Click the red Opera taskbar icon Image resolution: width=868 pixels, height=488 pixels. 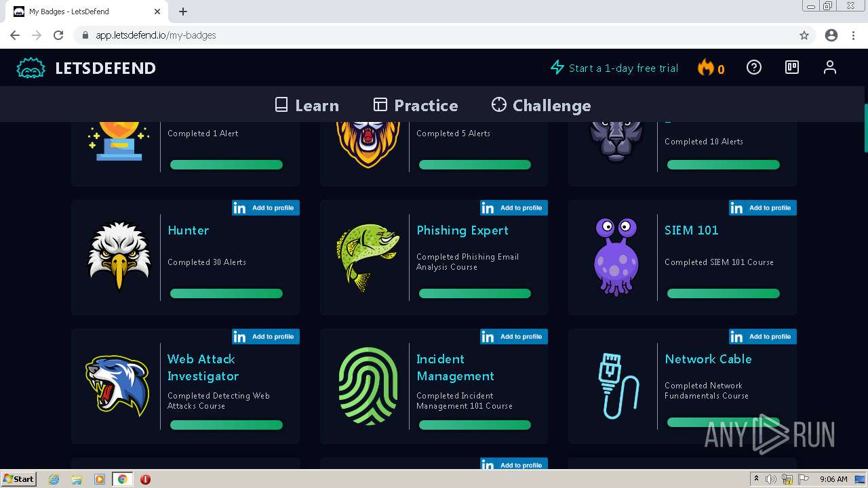pyautogui.click(x=145, y=479)
